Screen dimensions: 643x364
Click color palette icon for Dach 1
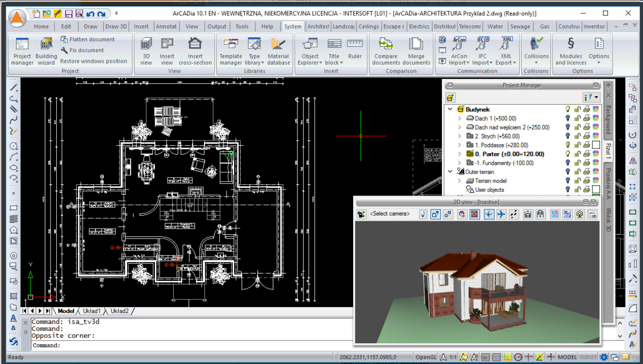pos(595,118)
